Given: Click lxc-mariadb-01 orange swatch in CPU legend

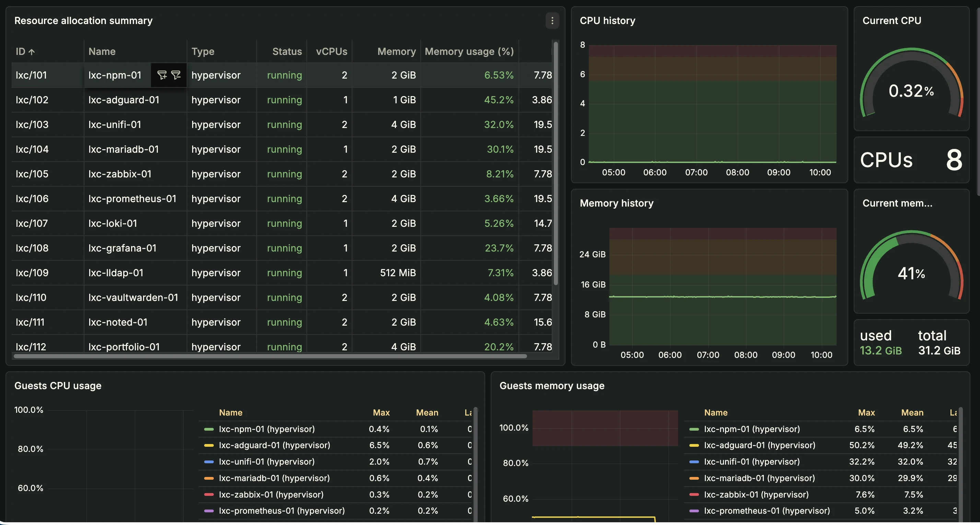Looking at the screenshot, I should pos(209,478).
